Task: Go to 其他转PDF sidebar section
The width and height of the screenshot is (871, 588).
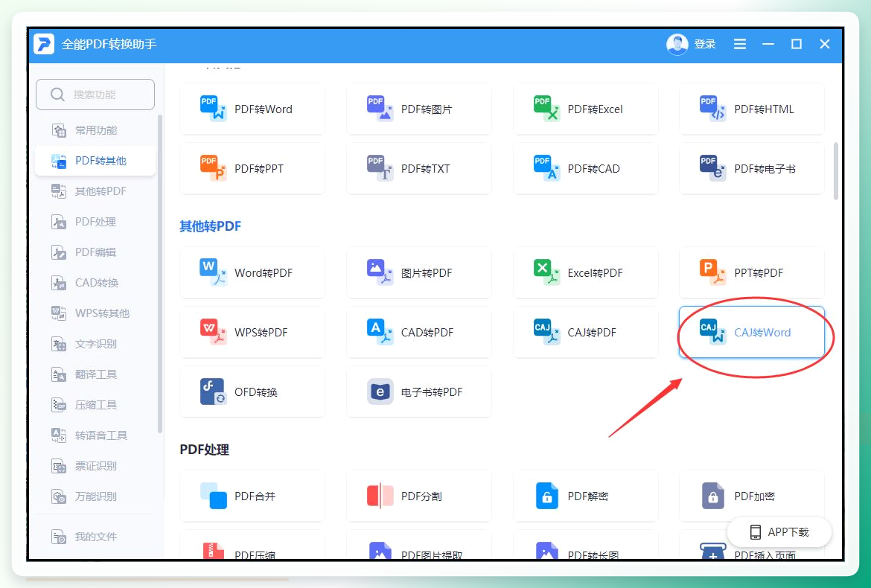Action: click(95, 191)
